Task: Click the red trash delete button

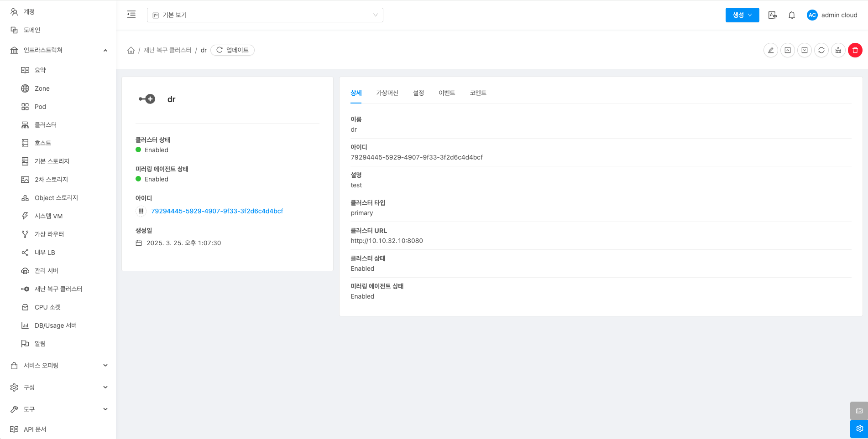Action: coord(855,50)
